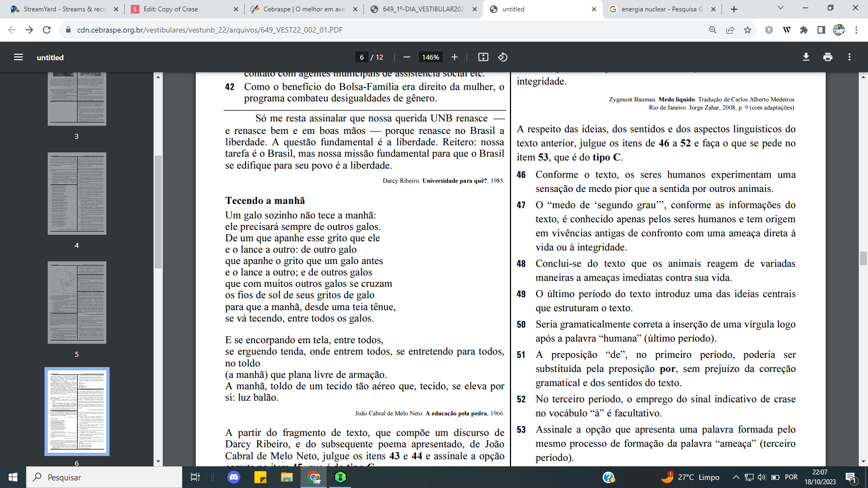Screen dimensions: 868x488
Task: Open the weather widget 27°C Limpo
Action: (690, 477)
